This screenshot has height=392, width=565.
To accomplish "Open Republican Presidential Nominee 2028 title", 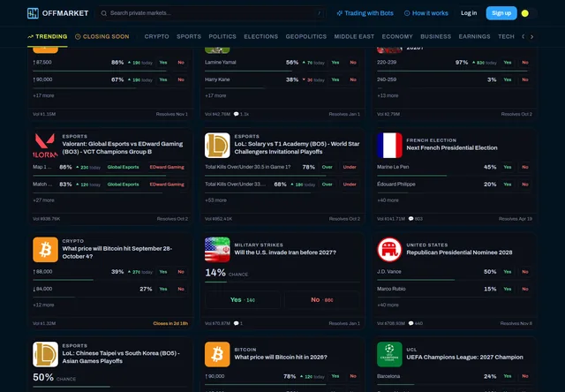I will [459, 253].
